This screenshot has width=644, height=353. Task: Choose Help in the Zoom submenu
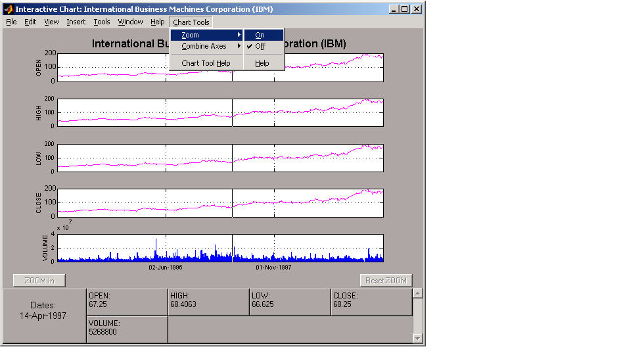[x=264, y=63]
